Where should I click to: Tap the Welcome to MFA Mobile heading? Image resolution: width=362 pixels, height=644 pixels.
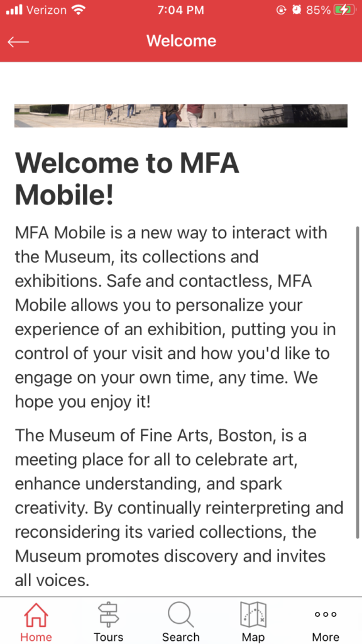pyautogui.click(x=127, y=179)
